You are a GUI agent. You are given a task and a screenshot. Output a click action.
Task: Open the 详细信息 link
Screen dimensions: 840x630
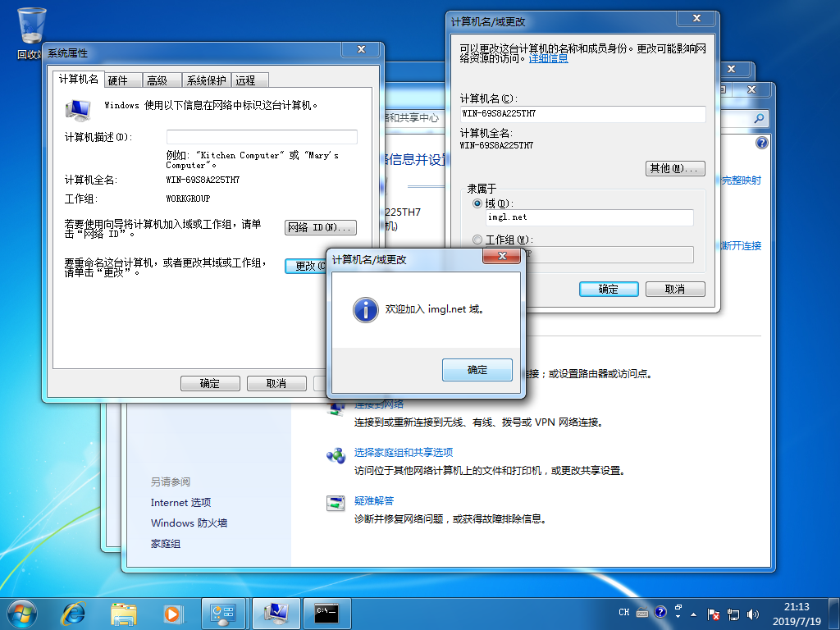[548, 58]
